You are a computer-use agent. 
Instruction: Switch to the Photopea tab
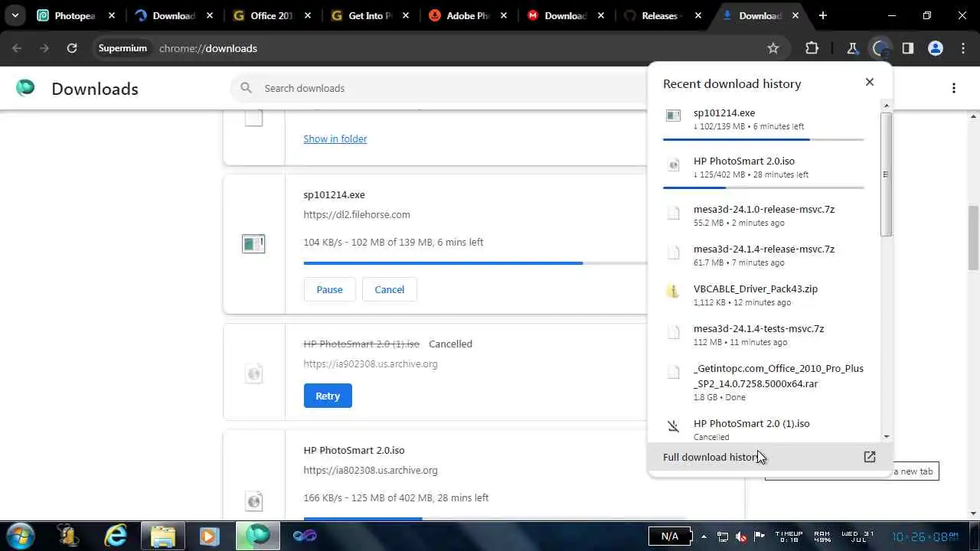tap(74, 15)
